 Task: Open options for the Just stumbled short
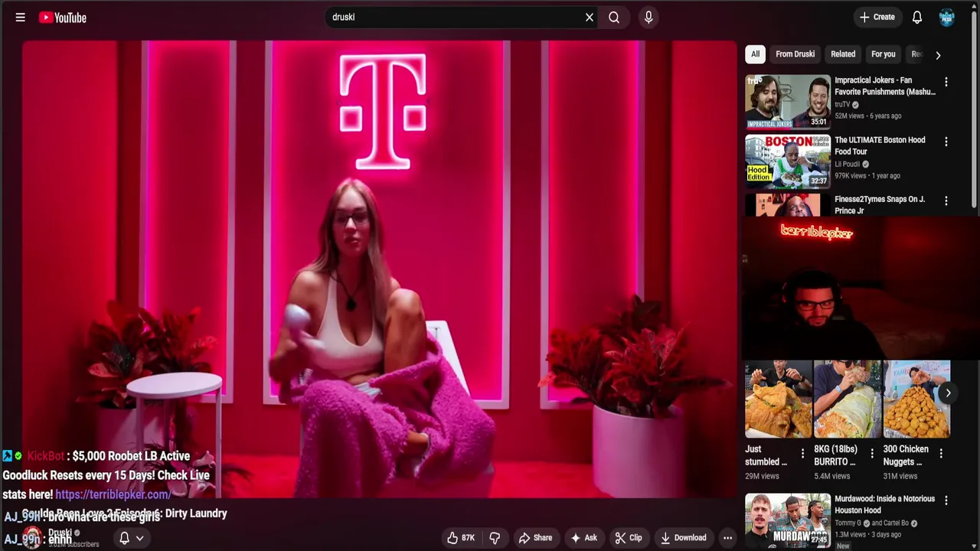[x=802, y=453]
